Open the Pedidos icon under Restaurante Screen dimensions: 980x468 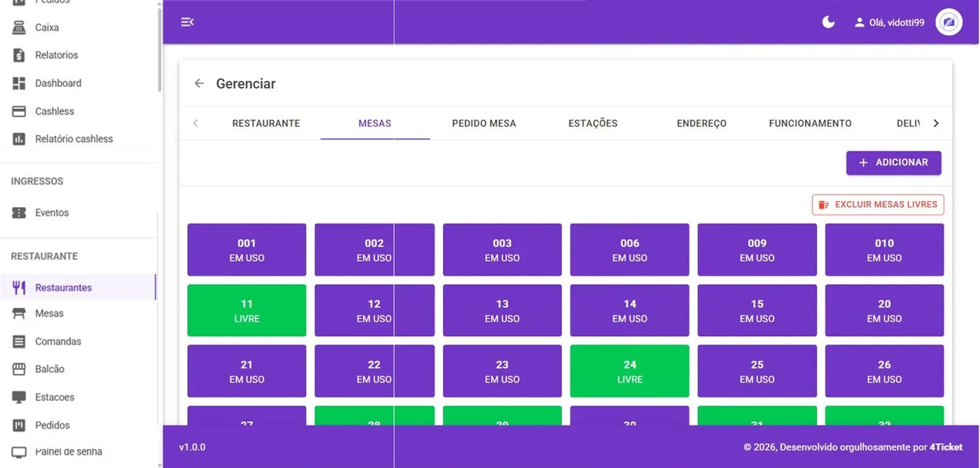19,425
